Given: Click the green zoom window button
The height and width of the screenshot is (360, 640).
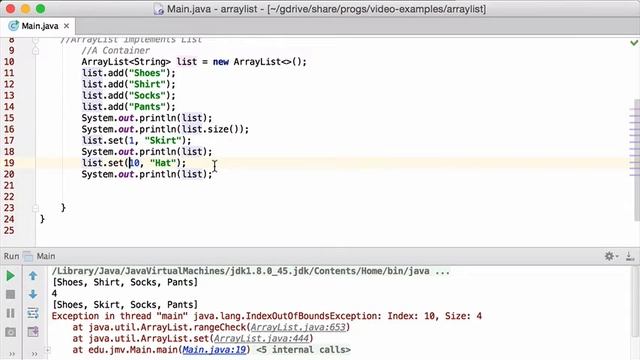Looking at the screenshot, I should coord(40,9).
